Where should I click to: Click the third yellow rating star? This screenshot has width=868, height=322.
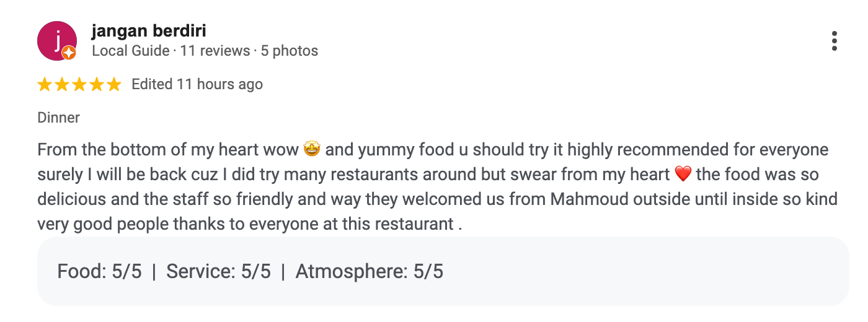pyautogui.click(x=79, y=85)
